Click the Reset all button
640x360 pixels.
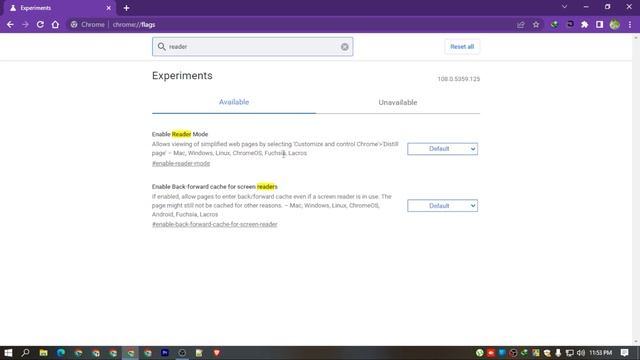[x=462, y=47]
